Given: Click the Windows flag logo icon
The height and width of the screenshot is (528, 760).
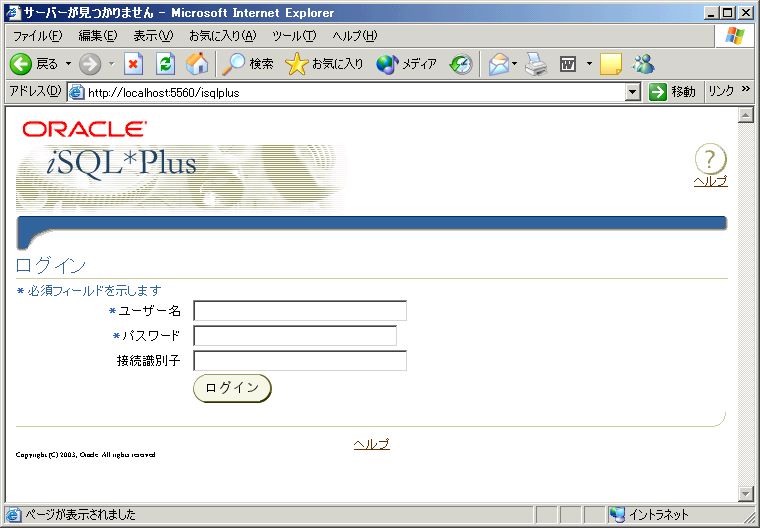Looking at the screenshot, I should click(735, 35).
